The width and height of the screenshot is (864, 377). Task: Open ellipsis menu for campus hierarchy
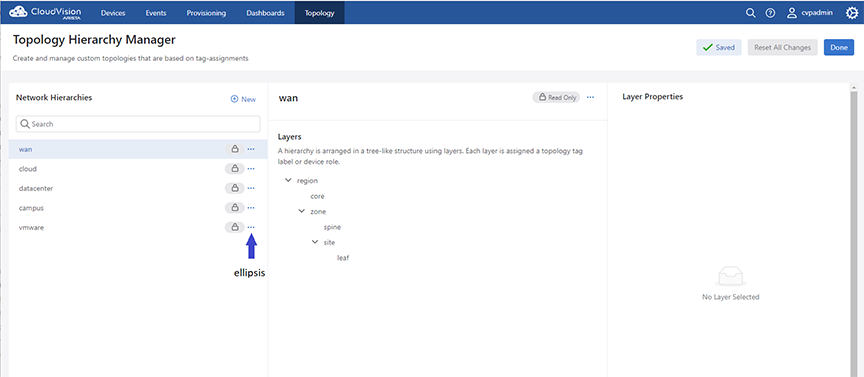coord(251,208)
